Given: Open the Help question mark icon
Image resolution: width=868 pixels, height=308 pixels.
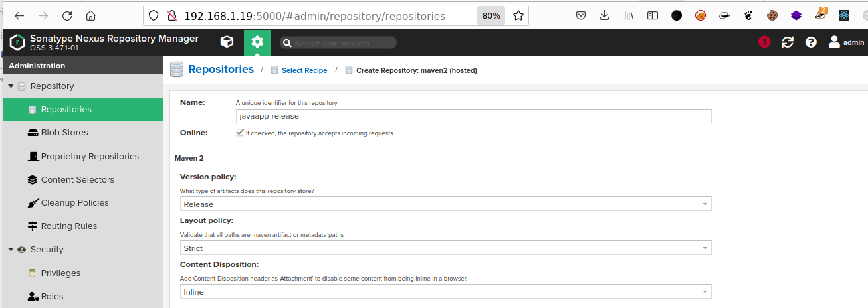Looking at the screenshot, I should (811, 42).
